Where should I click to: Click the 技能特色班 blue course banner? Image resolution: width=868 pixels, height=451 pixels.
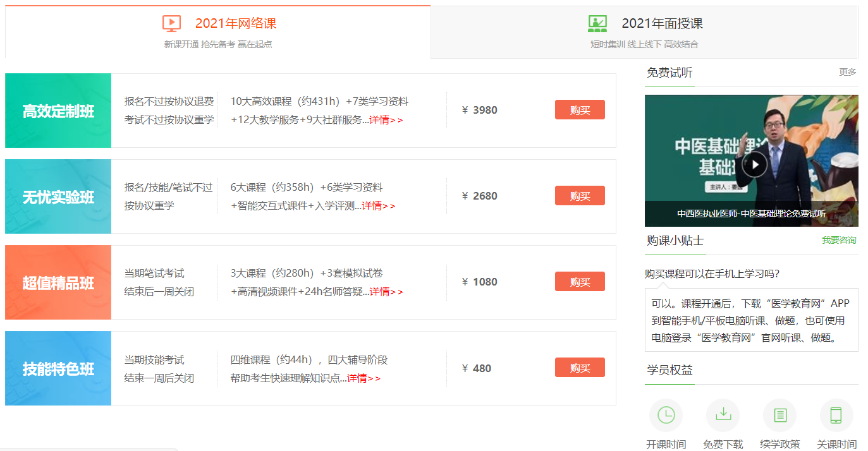58,368
